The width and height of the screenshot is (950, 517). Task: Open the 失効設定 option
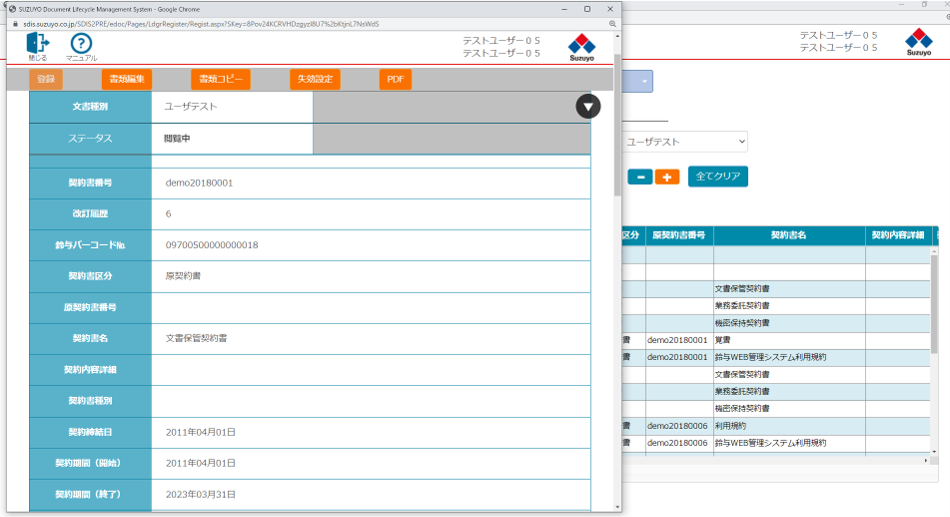315,79
